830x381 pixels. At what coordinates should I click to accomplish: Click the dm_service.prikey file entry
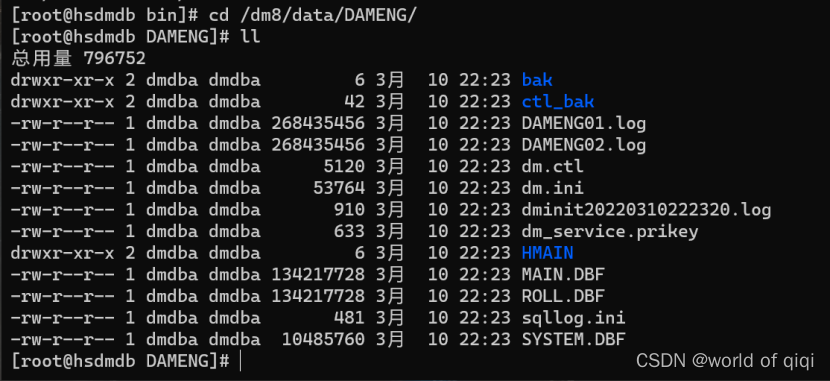pyautogui.click(x=610, y=232)
